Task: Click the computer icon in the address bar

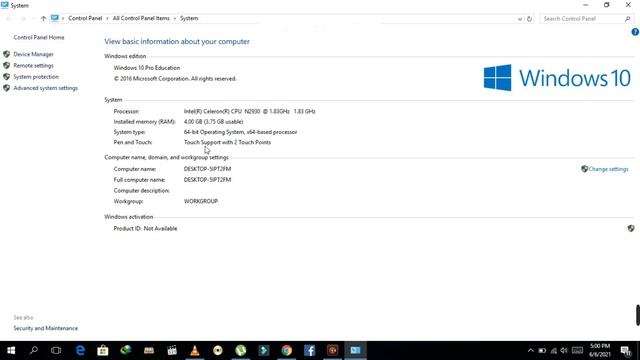Action: (x=55, y=18)
